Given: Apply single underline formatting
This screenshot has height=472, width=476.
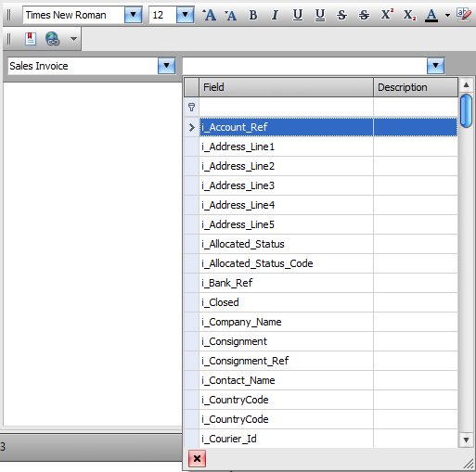Looking at the screenshot, I should pos(298,15).
